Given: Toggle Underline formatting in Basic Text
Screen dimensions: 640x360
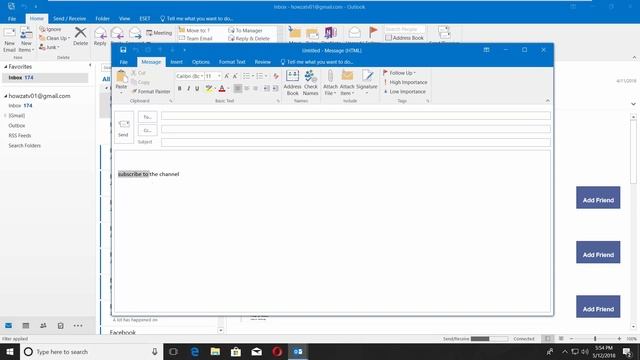Looking at the screenshot, I should coord(197,89).
